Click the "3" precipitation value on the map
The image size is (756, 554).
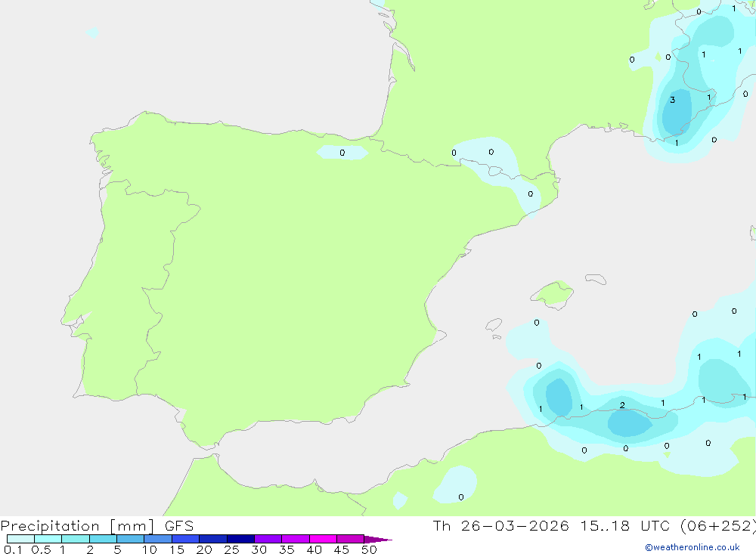(x=673, y=100)
